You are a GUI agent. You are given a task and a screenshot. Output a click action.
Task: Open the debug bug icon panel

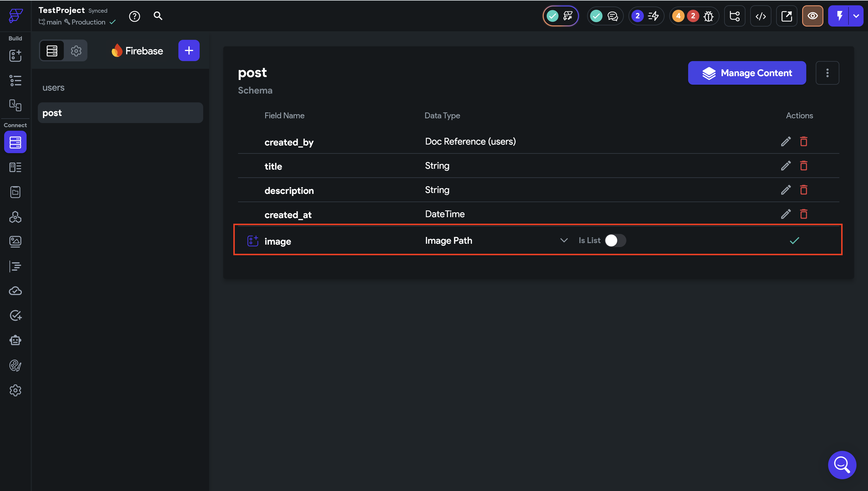(x=709, y=16)
